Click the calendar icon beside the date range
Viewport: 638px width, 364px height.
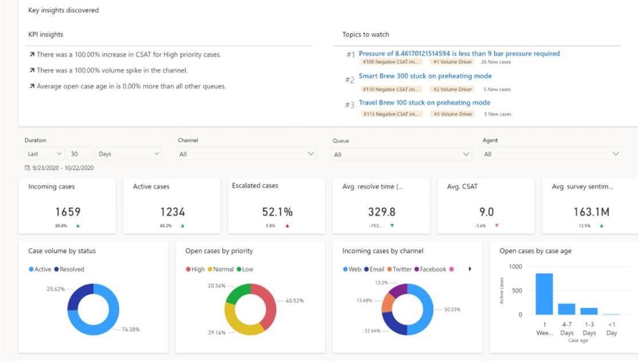[27, 168]
